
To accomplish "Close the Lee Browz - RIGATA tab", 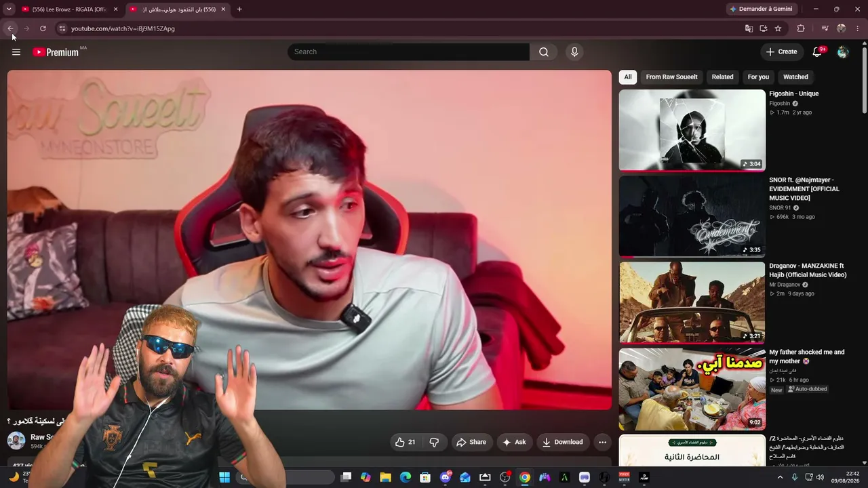I will tap(115, 9).
